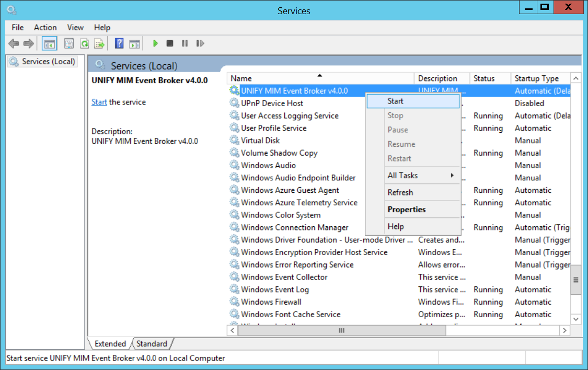Maximize the Services window
588x370 pixels.
pyautogui.click(x=545, y=7)
